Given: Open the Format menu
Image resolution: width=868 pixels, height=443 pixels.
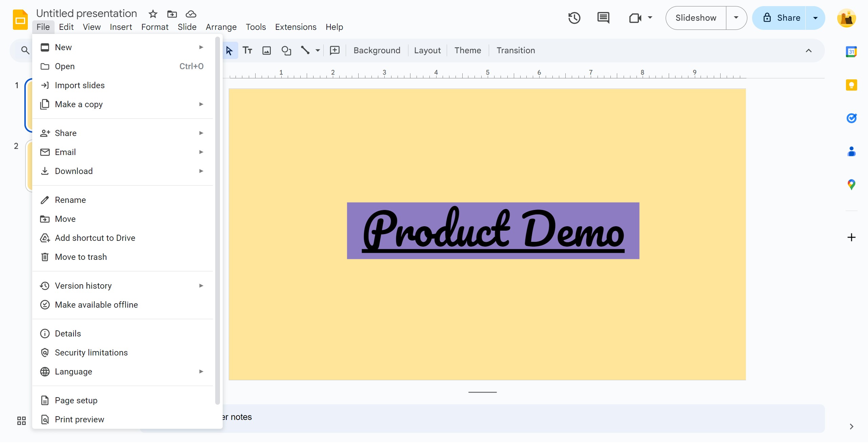Looking at the screenshot, I should coord(155,27).
